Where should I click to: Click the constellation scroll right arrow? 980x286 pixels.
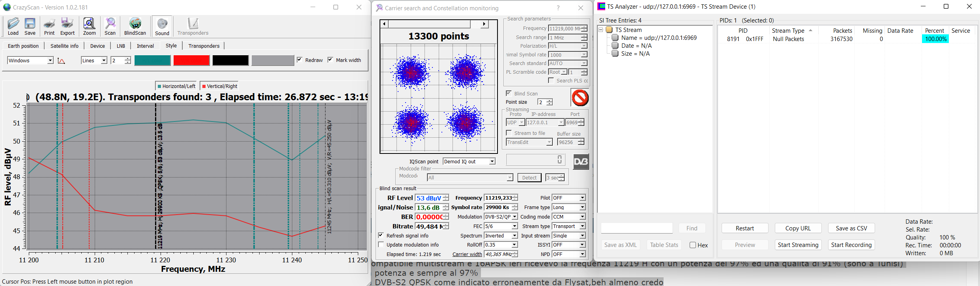pyautogui.click(x=484, y=24)
